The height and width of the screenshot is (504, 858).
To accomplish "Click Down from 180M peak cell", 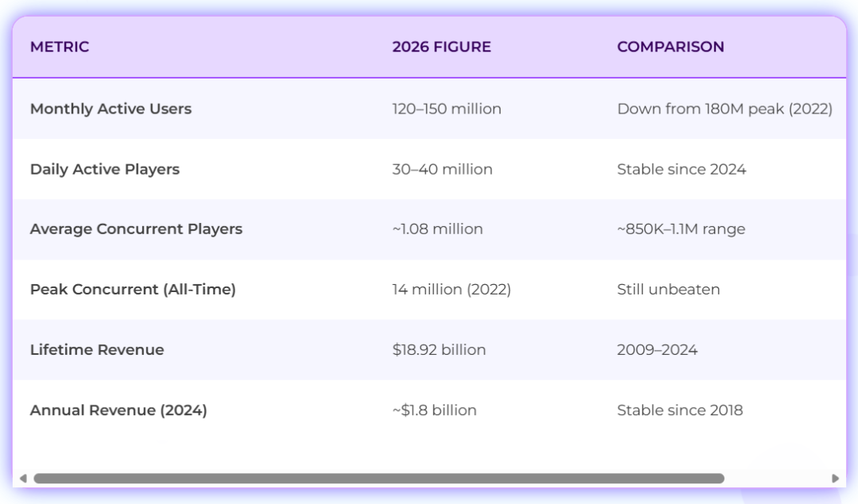I will tap(725, 109).
